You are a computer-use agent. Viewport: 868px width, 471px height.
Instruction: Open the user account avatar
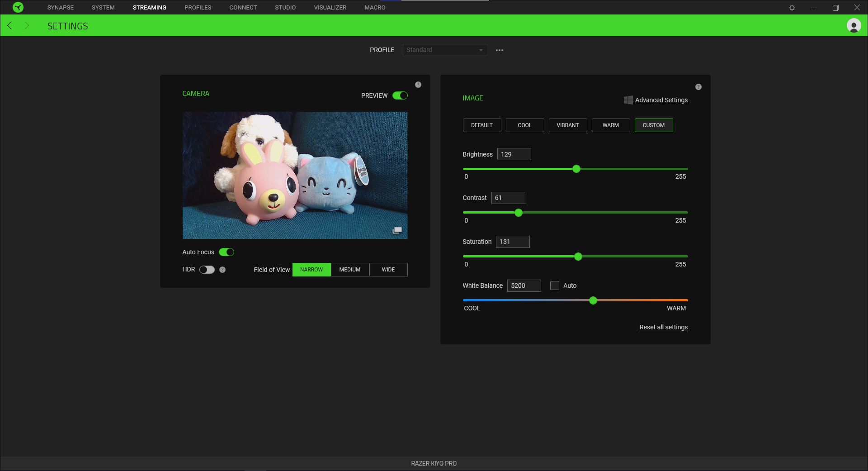point(854,26)
